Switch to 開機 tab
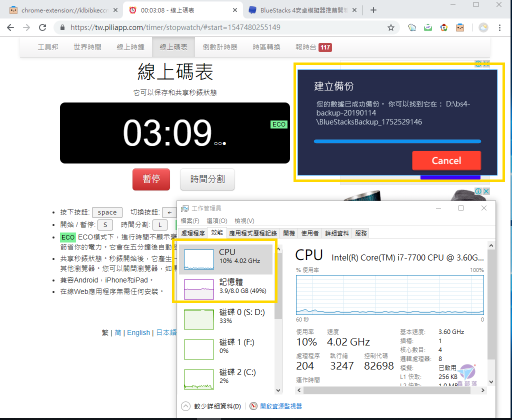The height and width of the screenshot is (420, 512). [289, 233]
